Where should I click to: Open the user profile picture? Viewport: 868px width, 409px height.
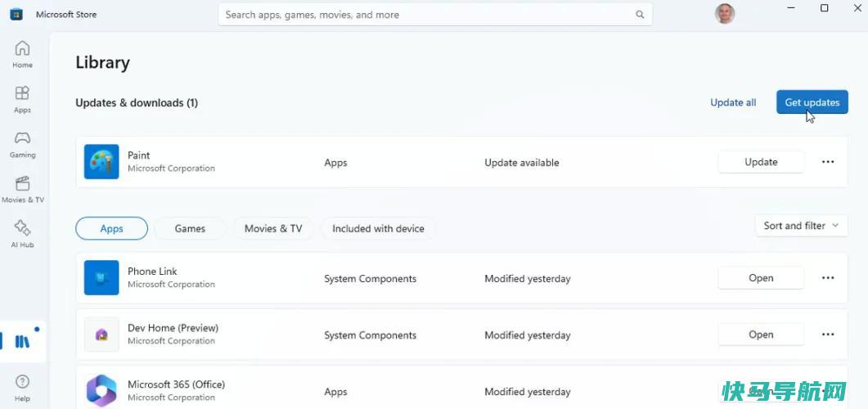point(725,15)
